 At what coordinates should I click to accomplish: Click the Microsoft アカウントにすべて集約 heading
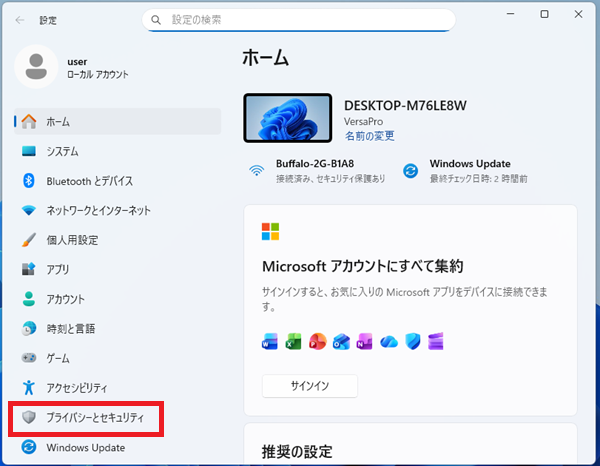click(x=363, y=266)
